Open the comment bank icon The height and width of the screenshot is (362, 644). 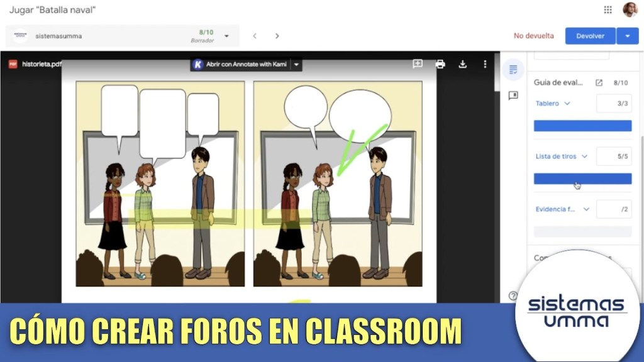(x=513, y=96)
